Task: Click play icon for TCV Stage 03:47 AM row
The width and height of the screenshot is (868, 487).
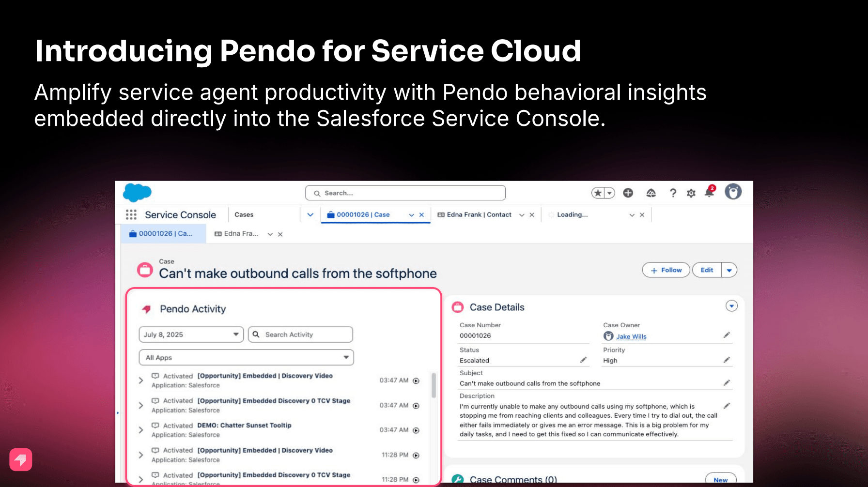Action: (x=416, y=406)
